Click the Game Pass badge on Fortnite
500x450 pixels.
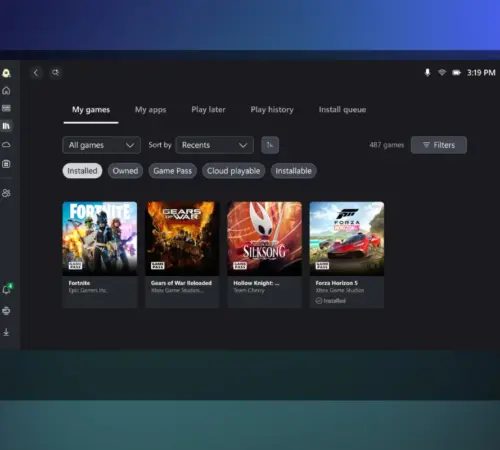[x=75, y=265]
